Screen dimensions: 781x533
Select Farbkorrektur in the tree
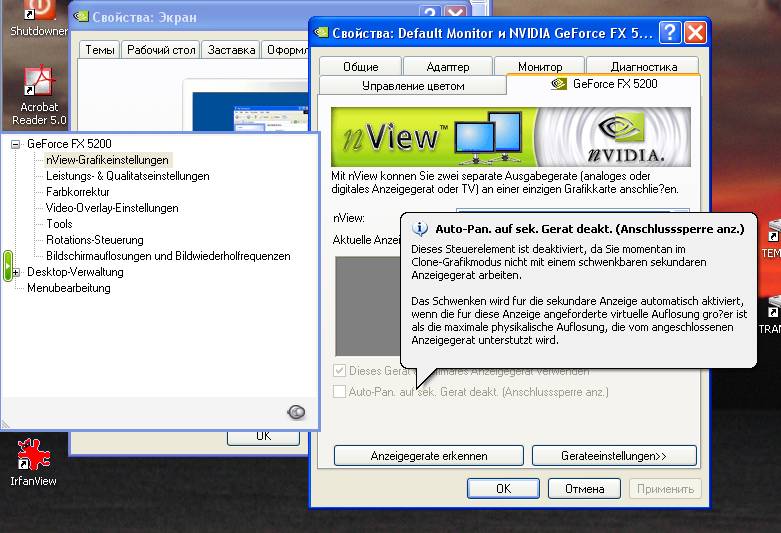pyautogui.click(x=78, y=192)
